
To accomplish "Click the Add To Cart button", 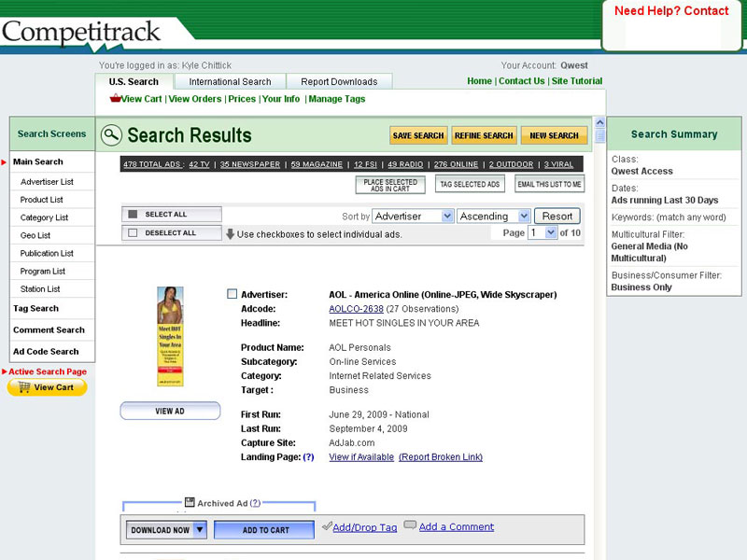I will pyautogui.click(x=265, y=530).
